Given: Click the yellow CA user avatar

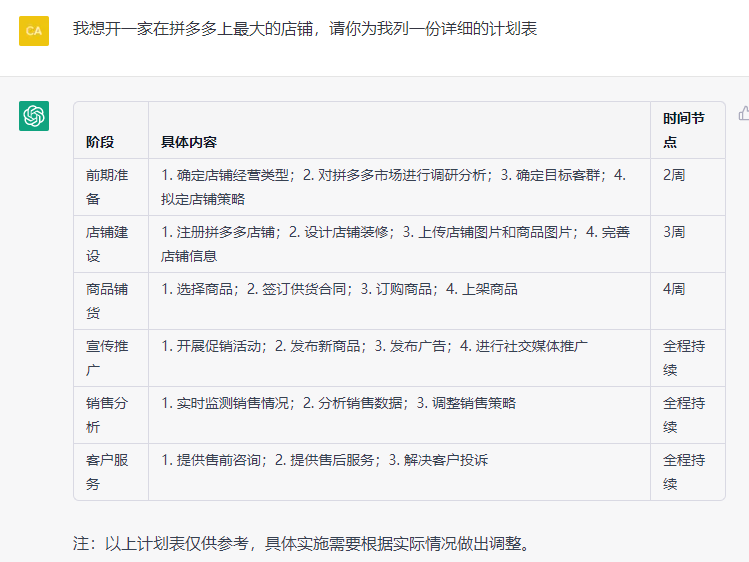Looking at the screenshot, I should coord(34,31).
